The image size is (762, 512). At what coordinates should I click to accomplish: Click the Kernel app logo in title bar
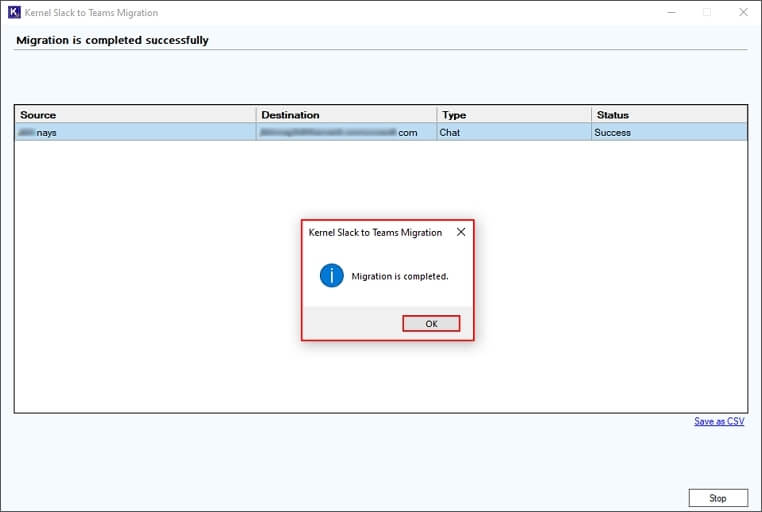tap(15, 12)
